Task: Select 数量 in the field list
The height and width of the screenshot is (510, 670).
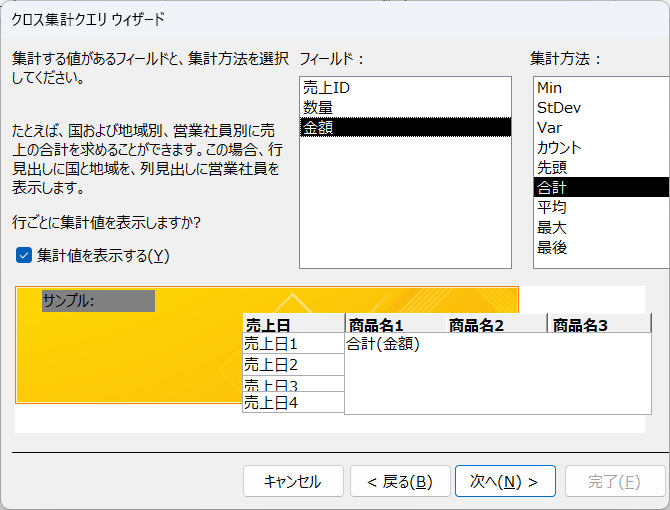Action: click(405, 107)
